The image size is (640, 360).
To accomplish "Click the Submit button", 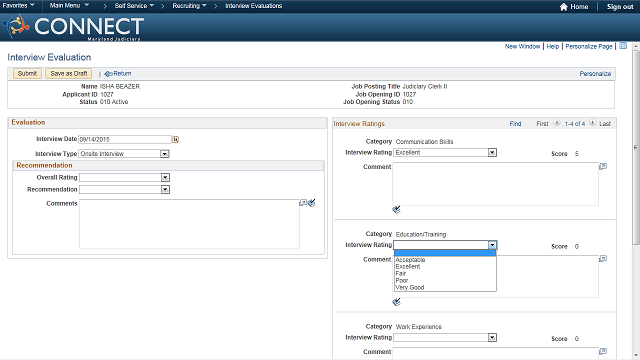I will (27, 73).
